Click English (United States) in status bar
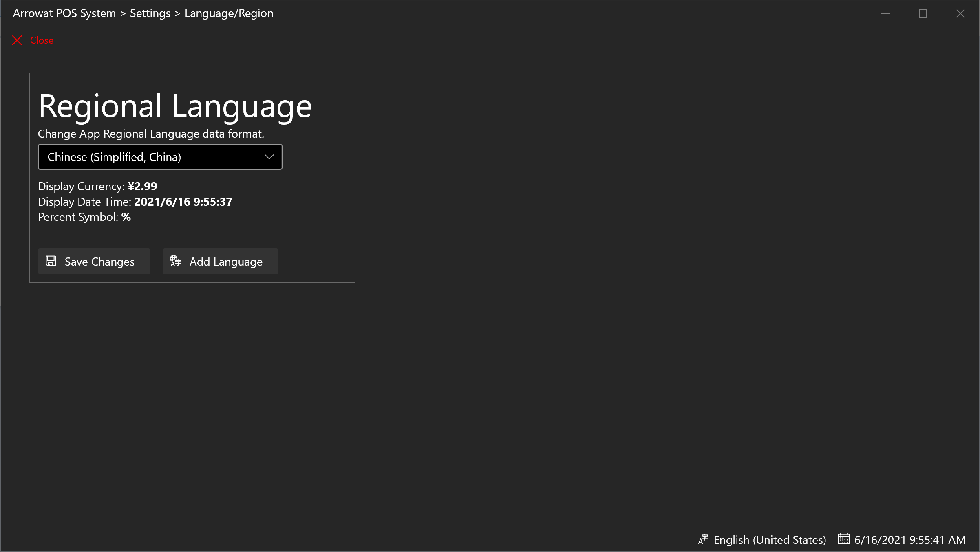The image size is (980, 552). coord(770,540)
